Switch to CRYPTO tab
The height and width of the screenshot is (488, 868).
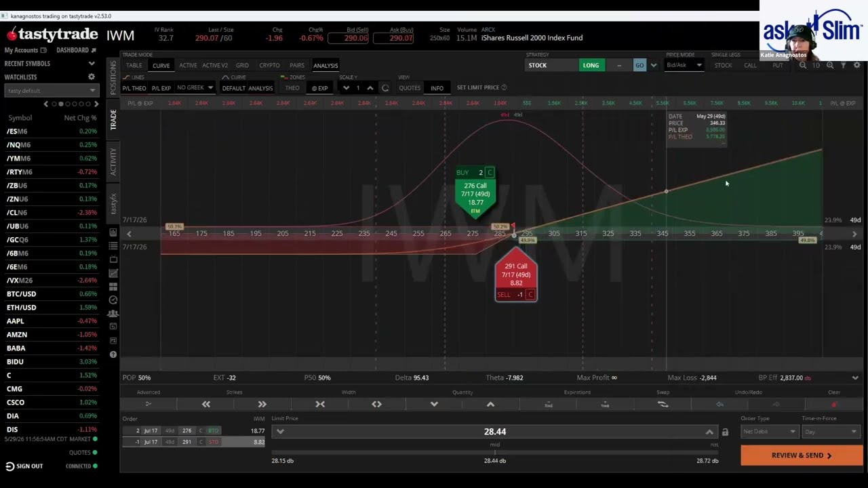tap(269, 66)
